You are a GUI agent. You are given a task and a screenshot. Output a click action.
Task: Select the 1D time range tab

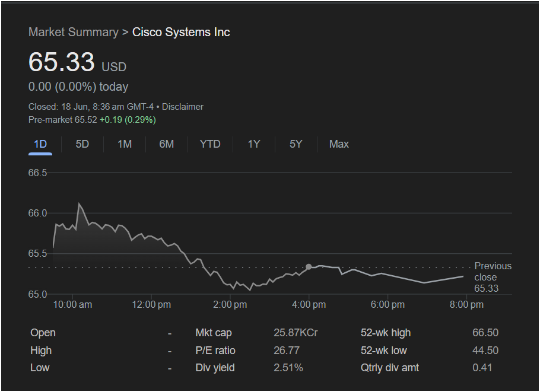pyautogui.click(x=40, y=144)
